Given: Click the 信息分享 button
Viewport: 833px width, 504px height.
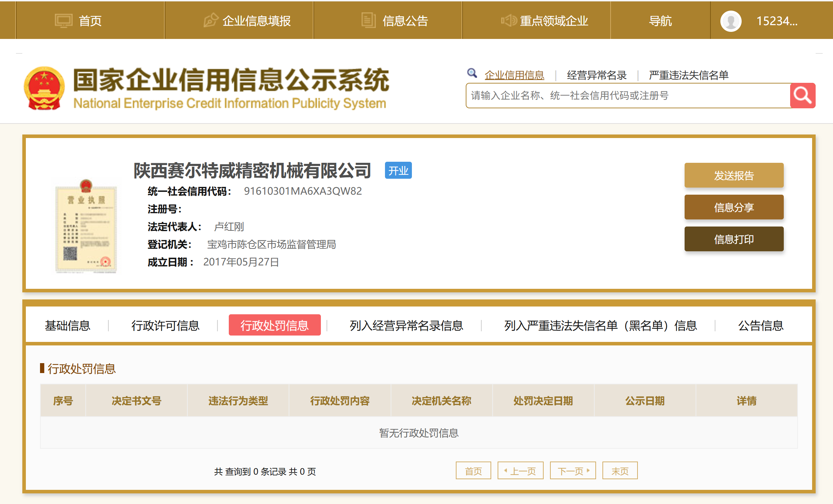Looking at the screenshot, I should click(x=733, y=207).
